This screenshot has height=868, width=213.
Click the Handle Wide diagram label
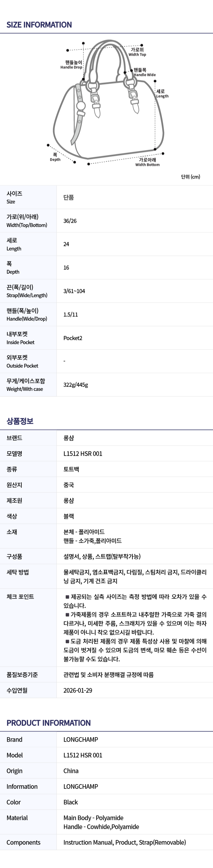point(144,72)
